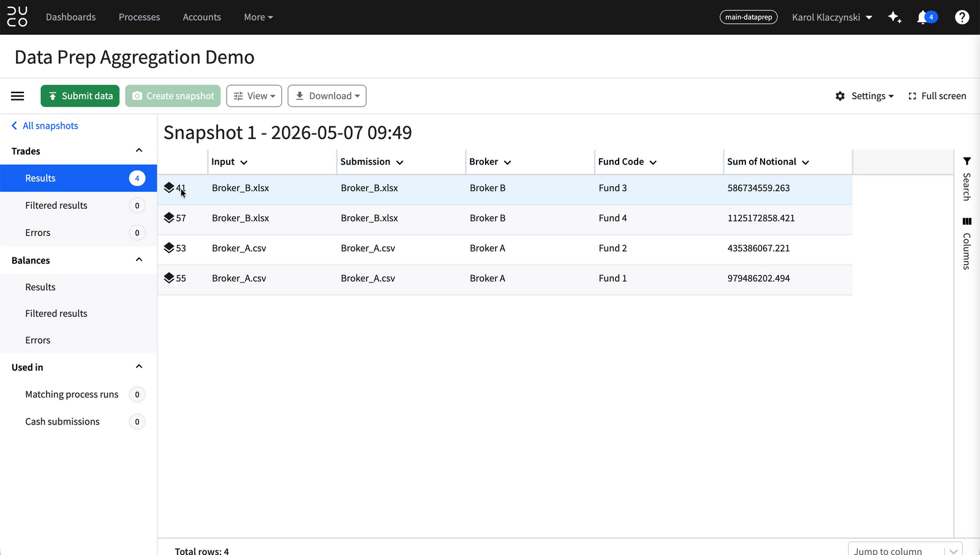Viewport: 980px width, 555px height.
Task: Open the Settings dropdown
Action: (865, 96)
